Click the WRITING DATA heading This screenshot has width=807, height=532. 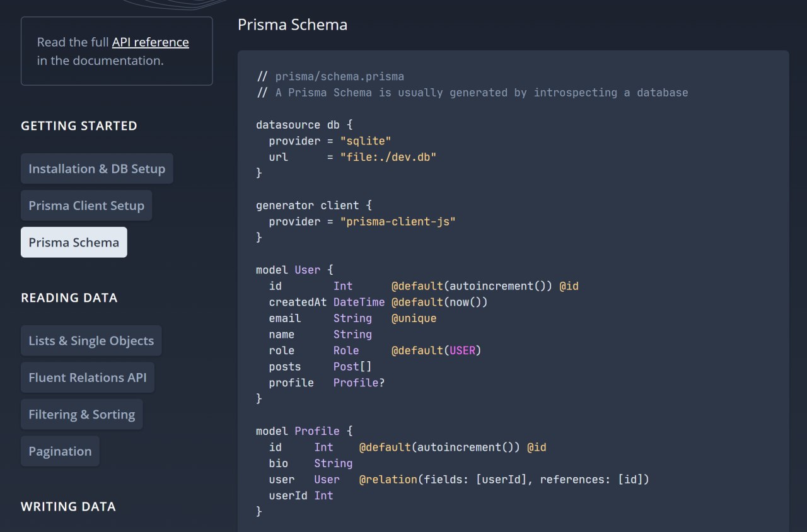coord(68,507)
